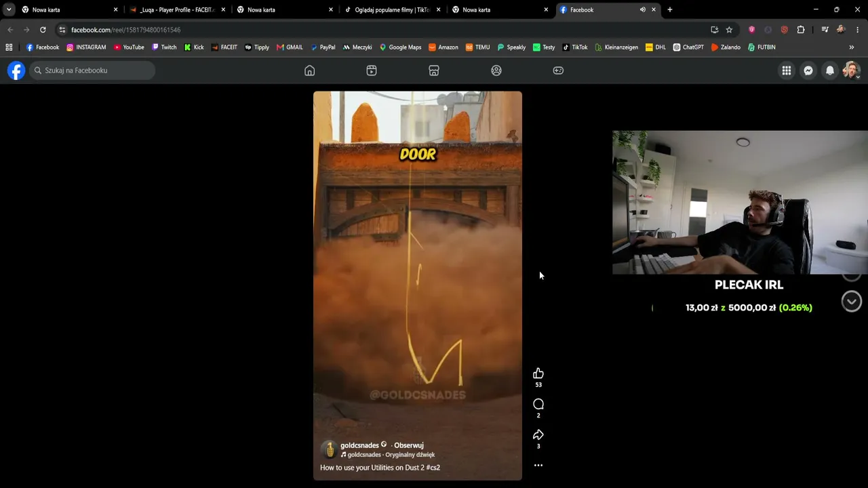Open the Zalando bookmark

tap(726, 47)
